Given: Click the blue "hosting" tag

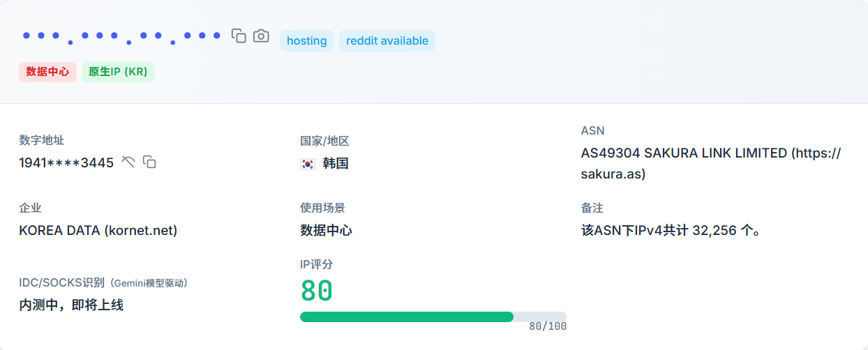Looking at the screenshot, I should pyautogui.click(x=306, y=40).
